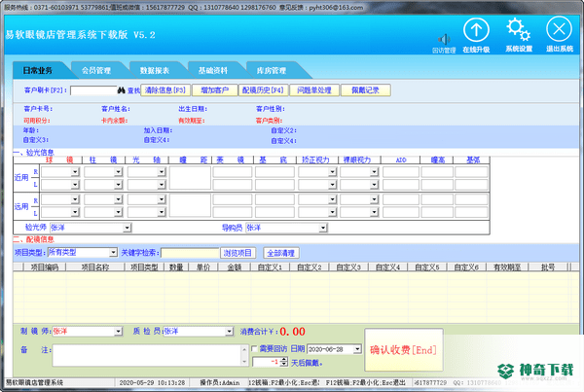Click the 项目编码 column header
Image resolution: width=584 pixels, height=392 pixels.
click(45, 267)
